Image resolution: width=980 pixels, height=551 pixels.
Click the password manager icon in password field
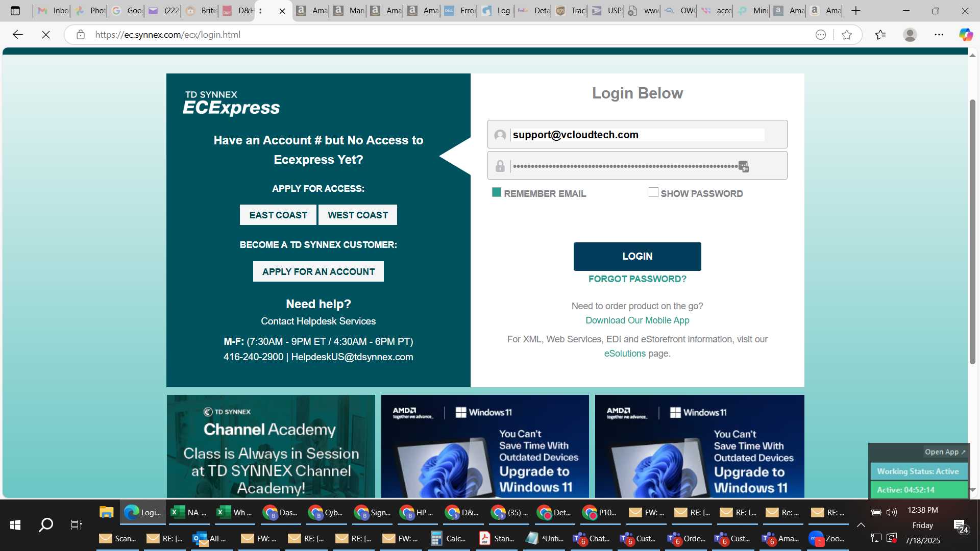744,166
